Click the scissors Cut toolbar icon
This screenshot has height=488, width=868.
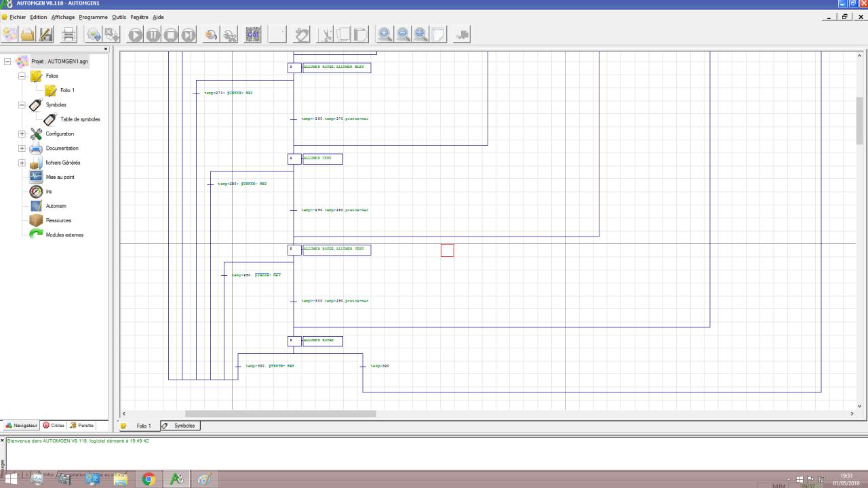coord(325,34)
